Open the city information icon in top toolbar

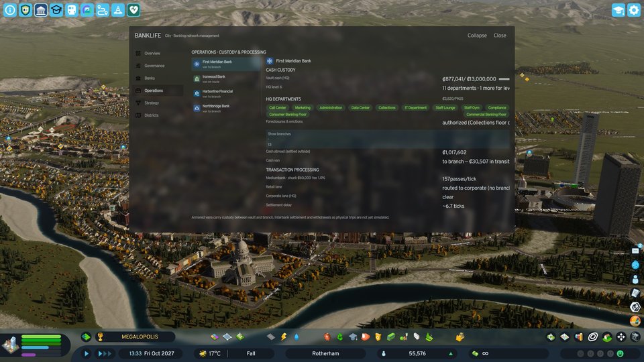pyautogui.click(x=10, y=10)
